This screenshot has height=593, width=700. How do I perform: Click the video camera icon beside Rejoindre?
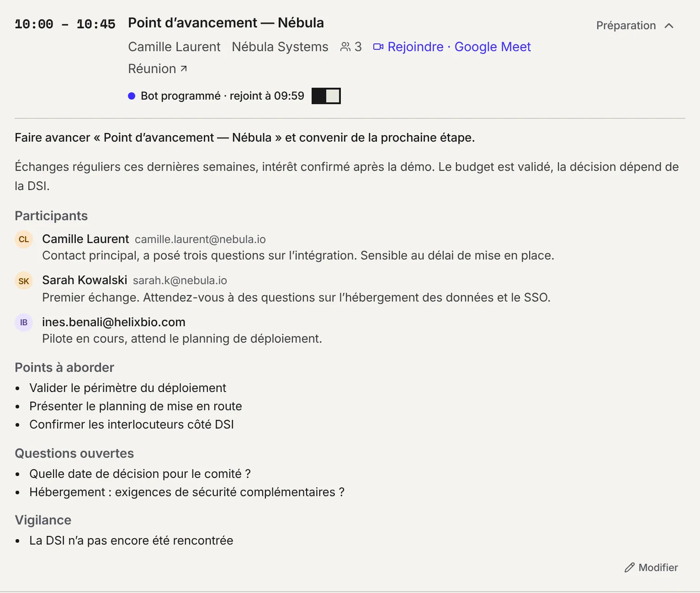click(x=378, y=47)
